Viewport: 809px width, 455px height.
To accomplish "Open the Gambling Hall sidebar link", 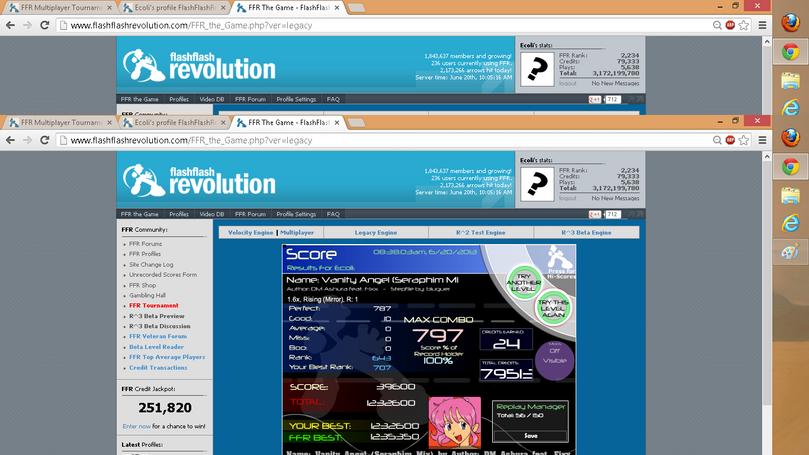I will (x=147, y=295).
